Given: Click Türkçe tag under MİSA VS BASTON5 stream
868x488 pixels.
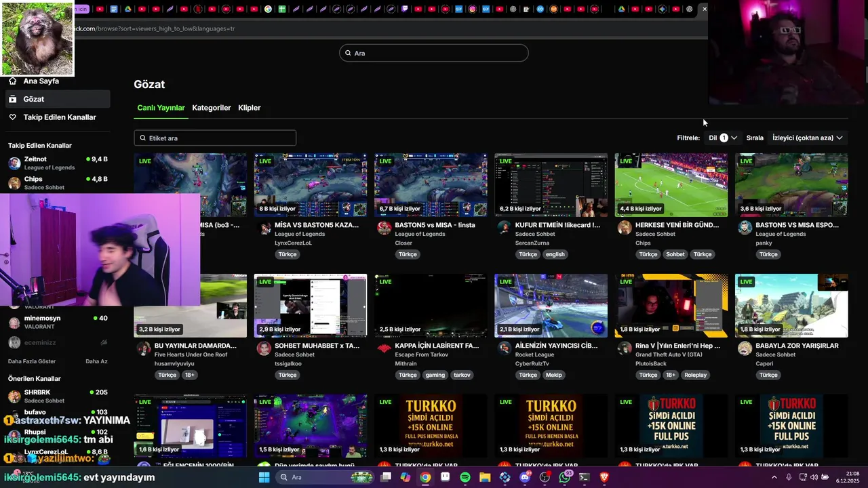Looking at the screenshot, I should pos(288,254).
